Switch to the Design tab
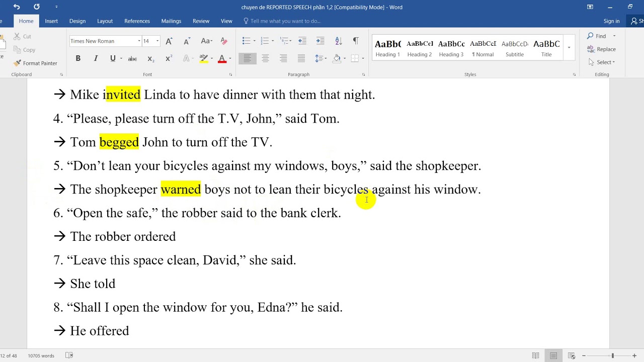 (x=77, y=21)
